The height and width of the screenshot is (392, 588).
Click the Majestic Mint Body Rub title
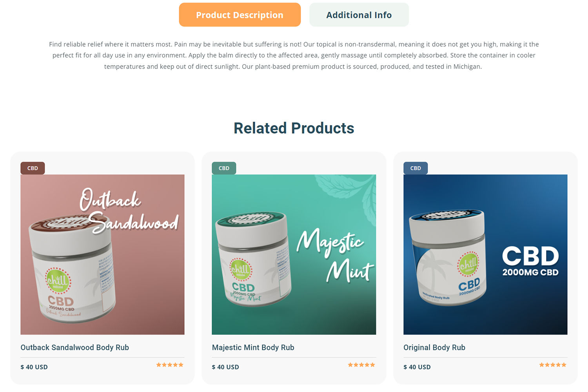pyautogui.click(x=253, y=347)
